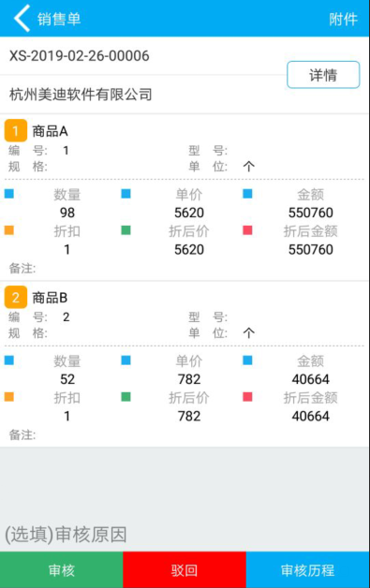Reject with the red 驳回 button

tap(185, 569)
